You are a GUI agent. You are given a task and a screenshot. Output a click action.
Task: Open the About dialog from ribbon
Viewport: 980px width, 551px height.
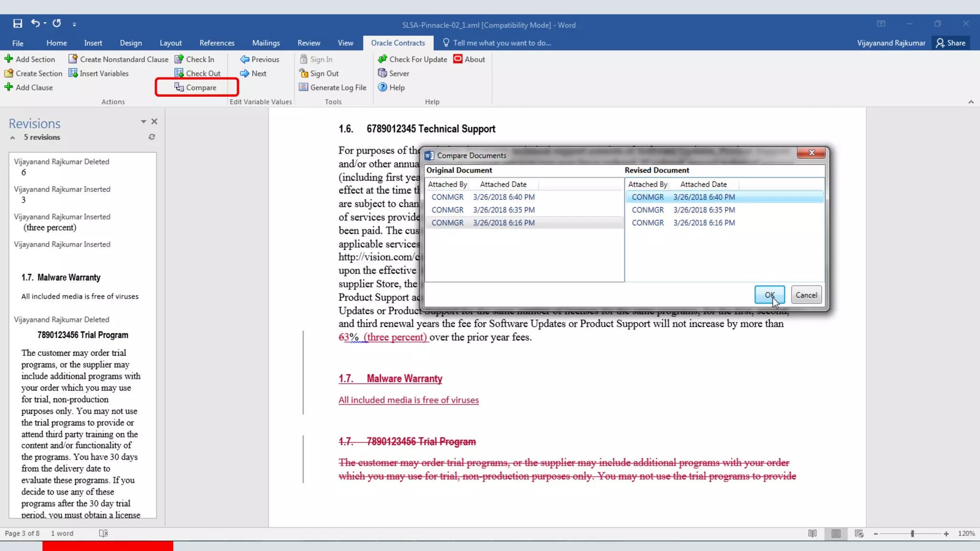coord(469,59)
